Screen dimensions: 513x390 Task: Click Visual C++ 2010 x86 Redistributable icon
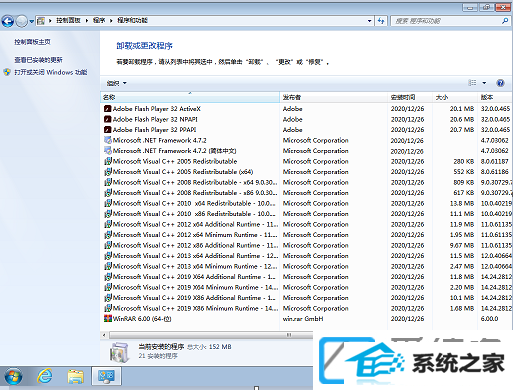[x=107, y=214]
